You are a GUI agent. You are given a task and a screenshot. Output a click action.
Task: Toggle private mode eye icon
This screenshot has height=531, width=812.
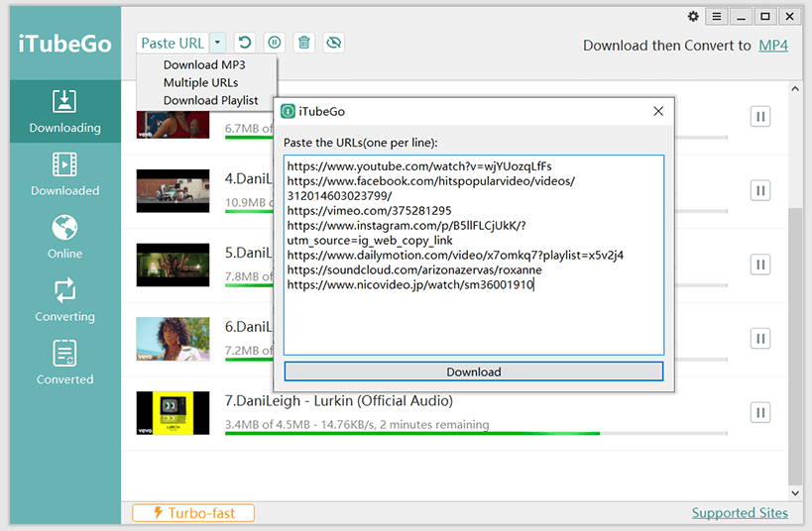click(x=334, y=43)
